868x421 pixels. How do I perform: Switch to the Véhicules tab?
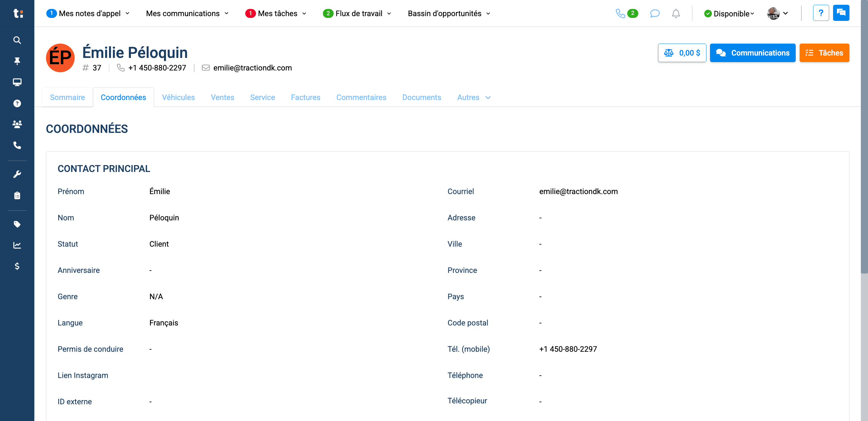[178, 97]
